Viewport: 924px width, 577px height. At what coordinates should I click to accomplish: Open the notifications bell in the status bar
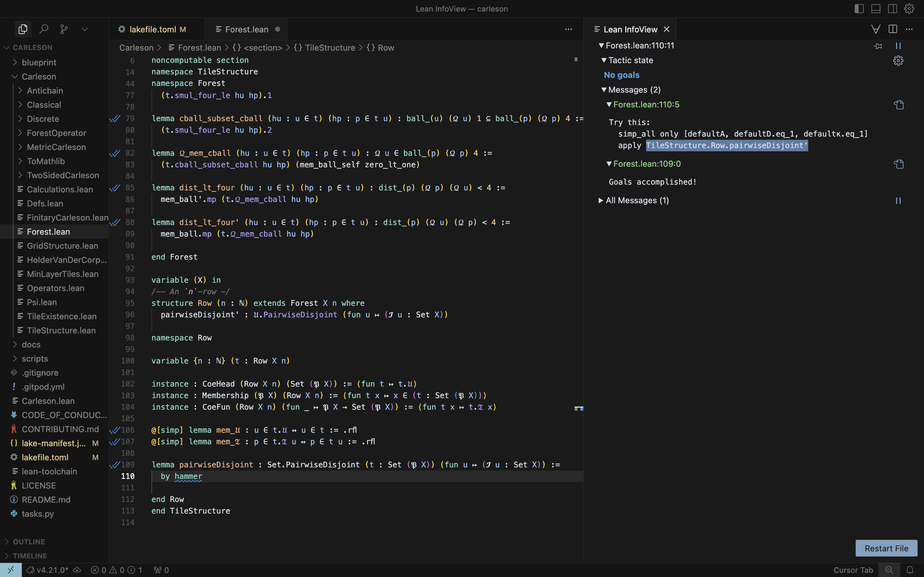tap(910, 570)
